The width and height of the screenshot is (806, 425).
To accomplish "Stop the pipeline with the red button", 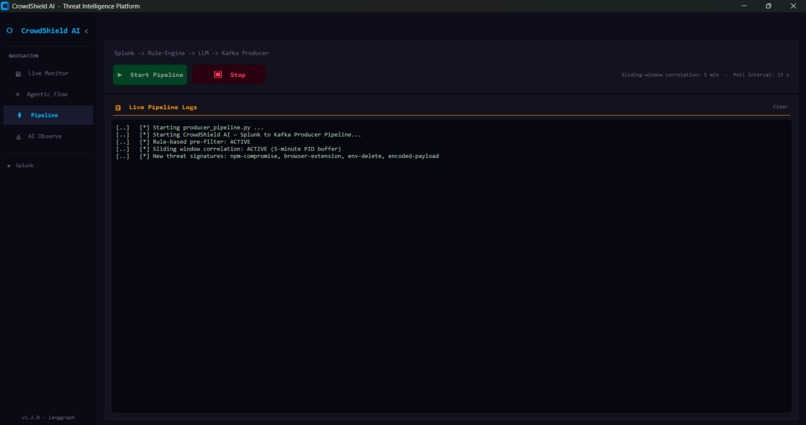I will [229, 75].
